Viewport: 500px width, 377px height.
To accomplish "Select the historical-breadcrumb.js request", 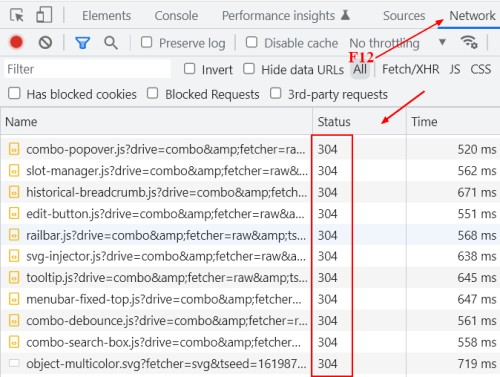I will click(x=250, y=192).
